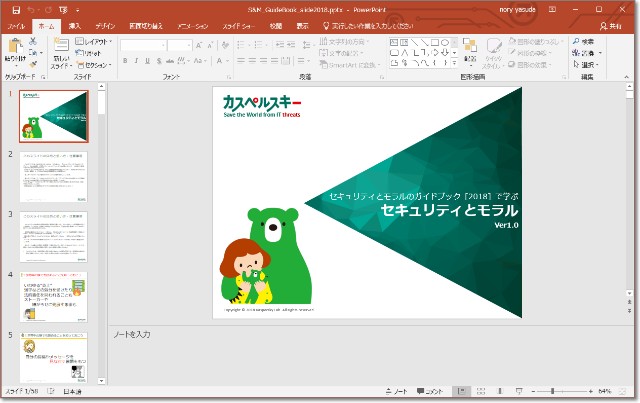The width and height of the screenshot is (640, 403).
Task: Toggle Italic formatting
Action: point(137,61)
